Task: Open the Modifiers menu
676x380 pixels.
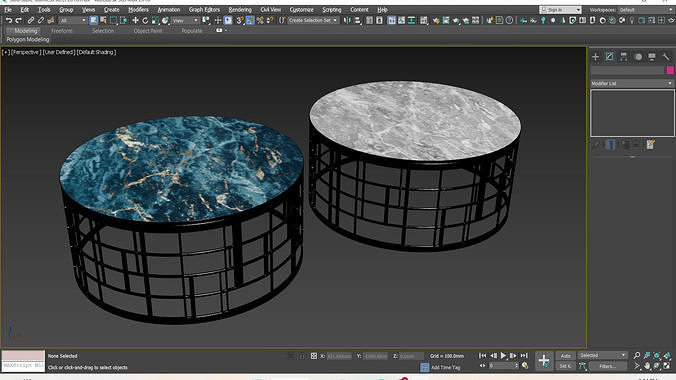Action: pyautogui.click(x=138, y=9)
